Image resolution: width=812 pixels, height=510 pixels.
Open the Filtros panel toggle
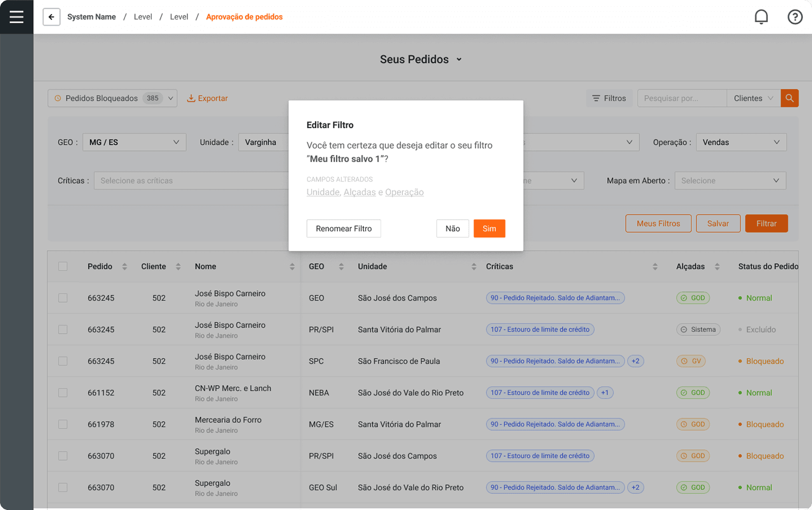(609, 98)
